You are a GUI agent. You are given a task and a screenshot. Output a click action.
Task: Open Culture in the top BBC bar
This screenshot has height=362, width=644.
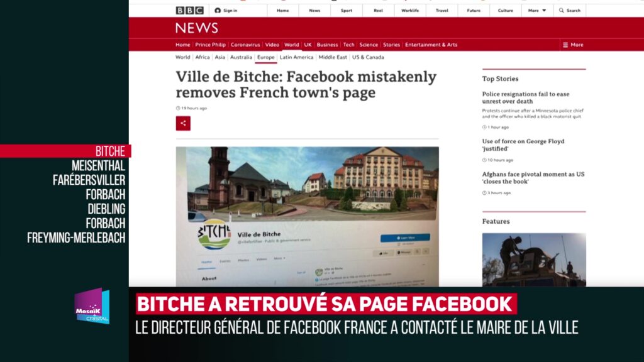tap(506, 10)
